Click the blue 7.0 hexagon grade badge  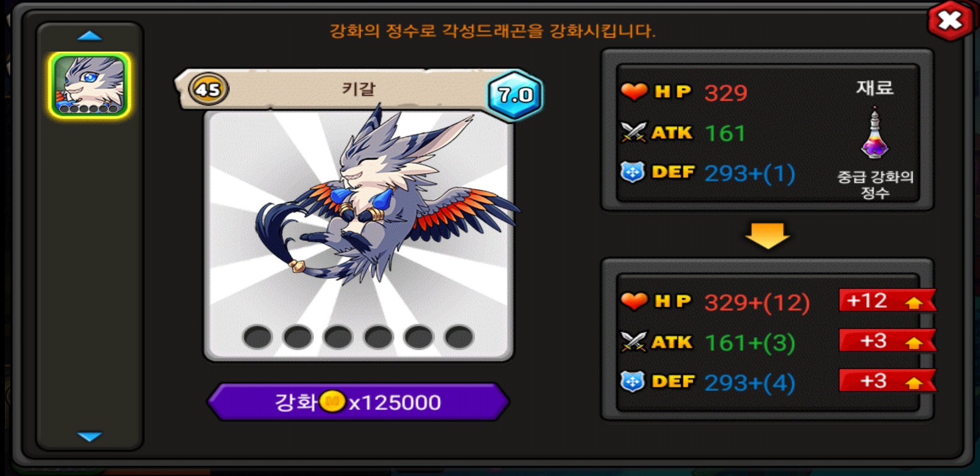tap(515, 94)
